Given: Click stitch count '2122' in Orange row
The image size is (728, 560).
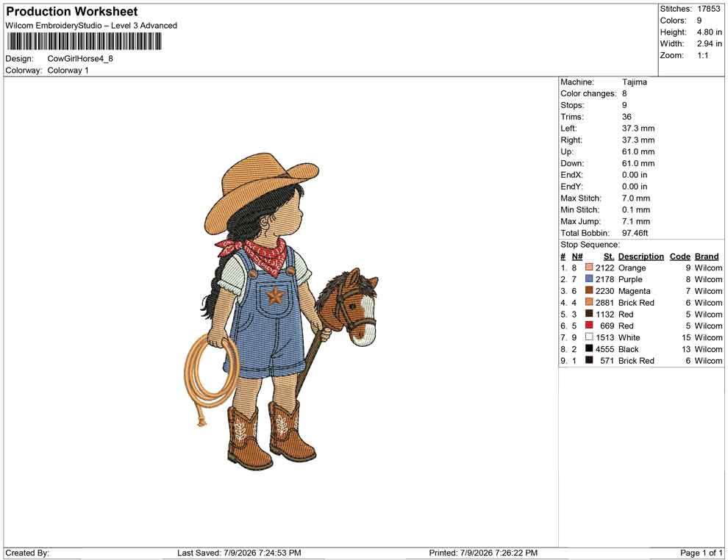Looking at the screenshot, I should point(604,268).
